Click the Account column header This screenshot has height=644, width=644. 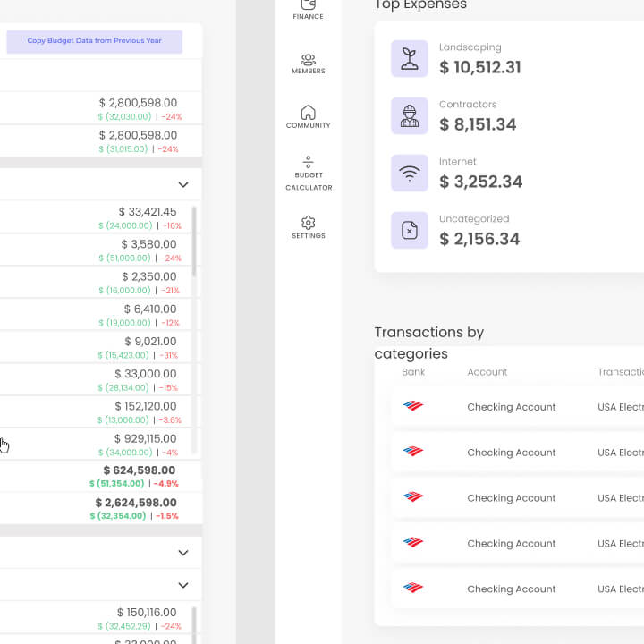(487, 372)
